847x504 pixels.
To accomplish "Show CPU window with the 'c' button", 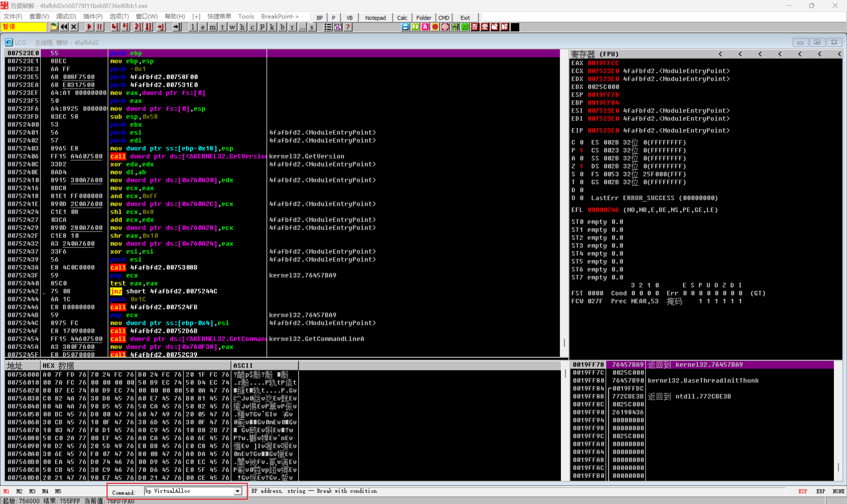I will [x=252, y=27].
